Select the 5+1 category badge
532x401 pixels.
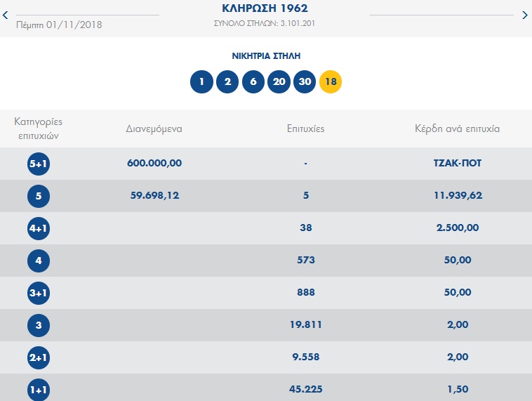coord(39,164)
